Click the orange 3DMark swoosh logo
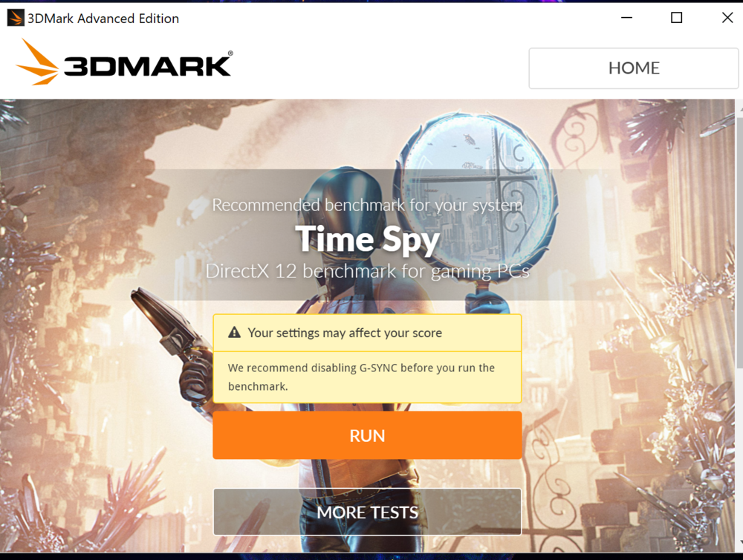743x560 pixels. [37, 62]
